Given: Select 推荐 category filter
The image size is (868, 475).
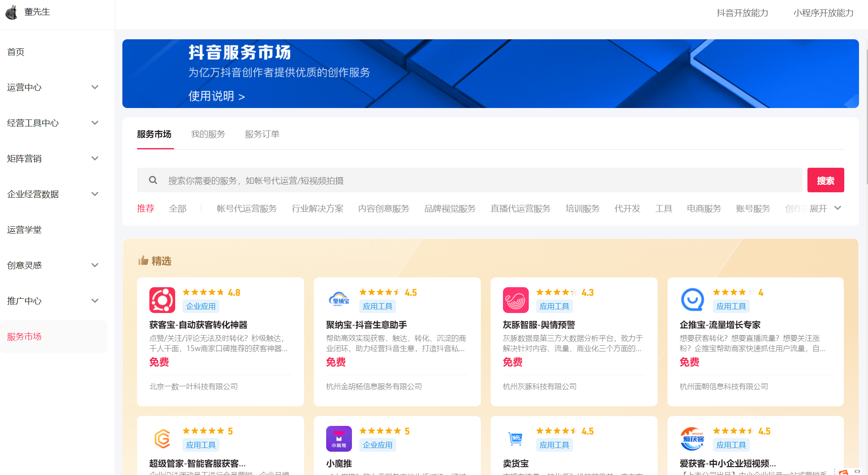Looking at the screenshot, I should [x=146, y=208].
